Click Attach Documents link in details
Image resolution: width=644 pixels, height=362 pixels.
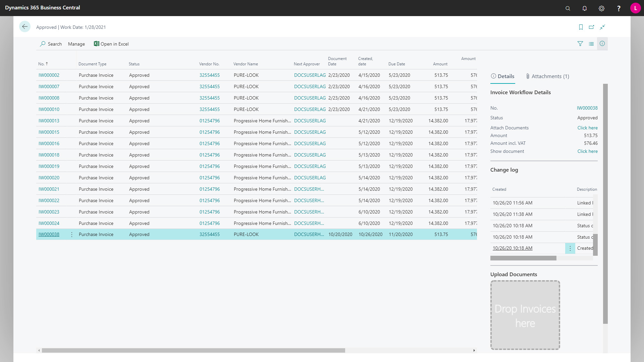(x=587, y=128)
